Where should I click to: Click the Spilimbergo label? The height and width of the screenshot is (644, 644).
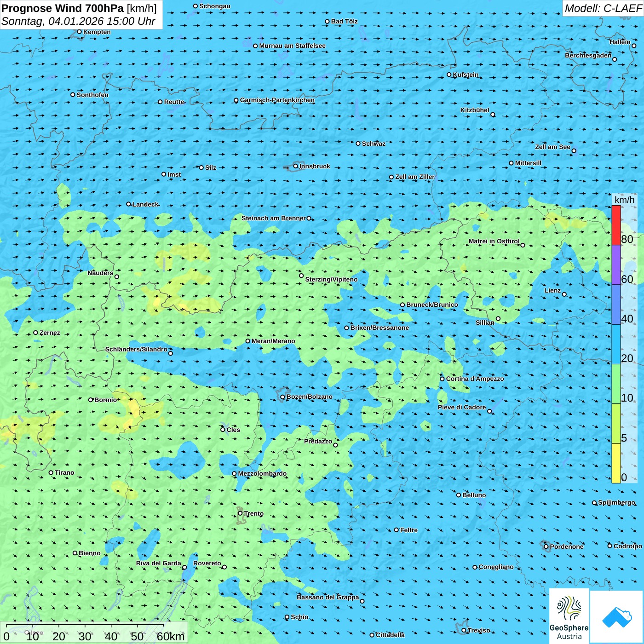tap(616, 502)
